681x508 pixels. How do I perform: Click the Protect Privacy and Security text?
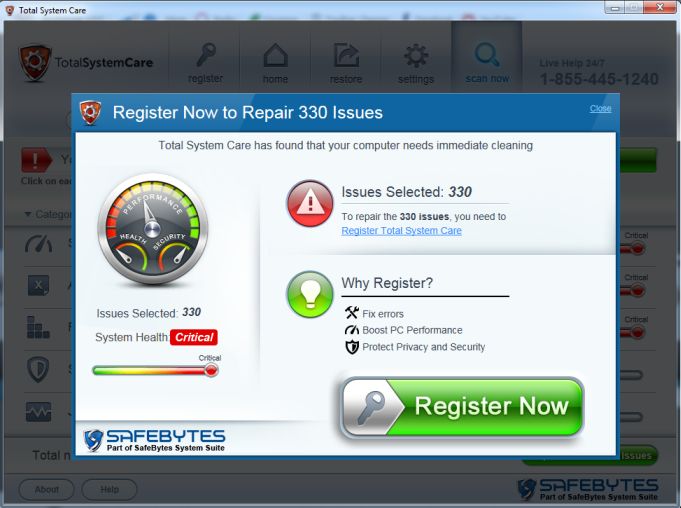(423, 347)
